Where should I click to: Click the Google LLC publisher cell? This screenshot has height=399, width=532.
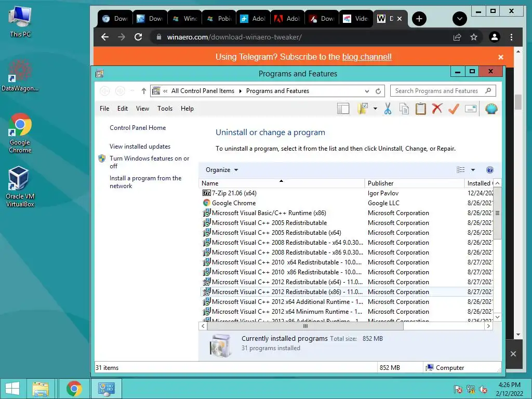(x=383, y=203)
